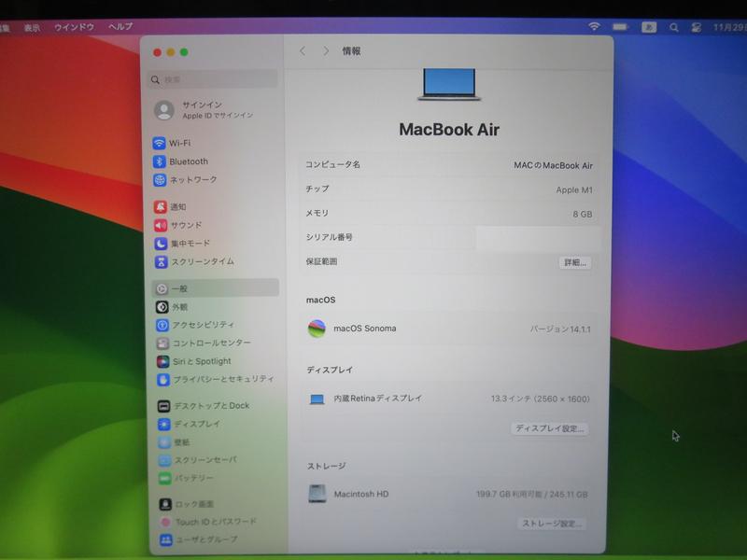The width and height of the screenshot is (747, 560).
Task: Click the 内蔵Retinaディスプレイ row
Action: (449, 399)
